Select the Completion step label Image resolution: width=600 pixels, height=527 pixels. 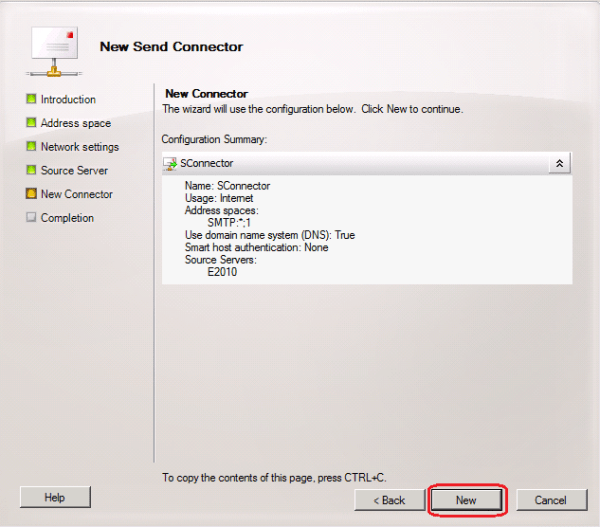coord(67,218)
